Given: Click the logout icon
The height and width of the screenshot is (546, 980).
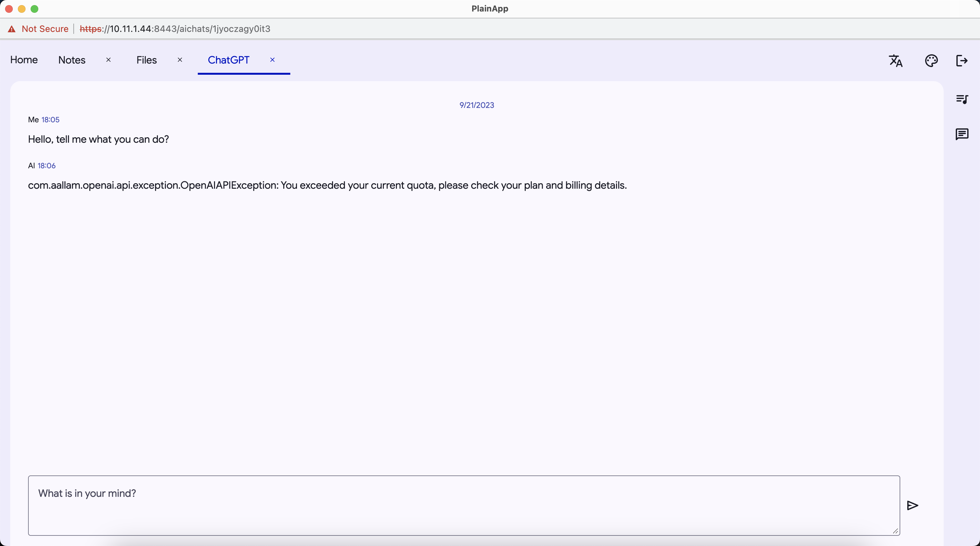Looking at the screenshot, I should [x=962, y=61].
